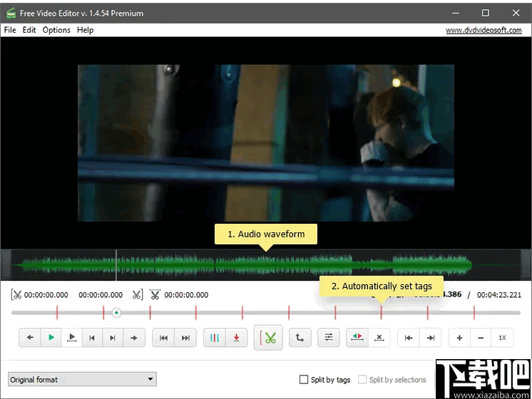Go to selection start button
The height and width of the screenshot is (399, 532).
click(x=409, y=338)
